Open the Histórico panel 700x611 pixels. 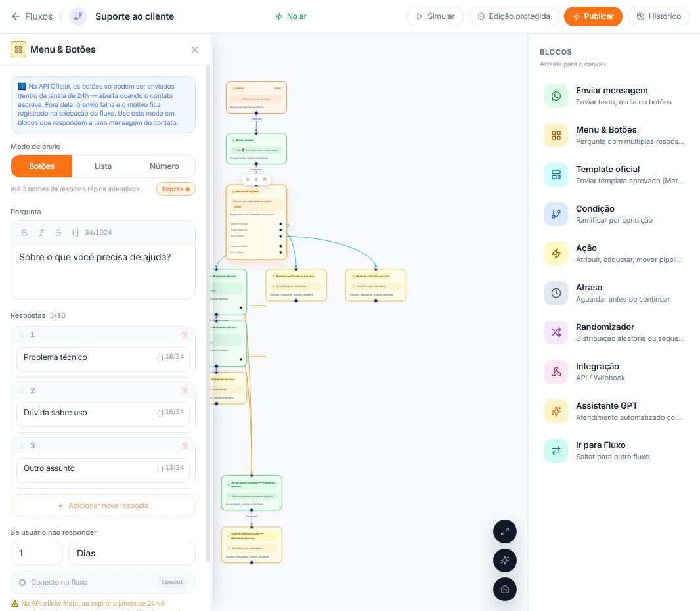659,16
